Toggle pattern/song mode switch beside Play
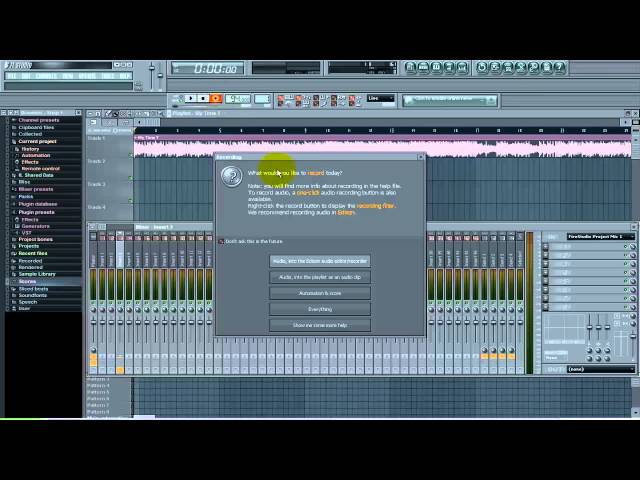Screen dimensions: 640x480 coord(178,98)
